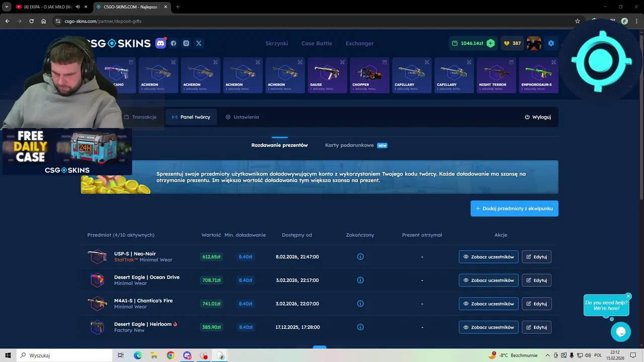Click the USP-S Neo-Noir item thumbnail
Image resolution: width=644 pixels, height=362 pixels.
pos(97,257)
